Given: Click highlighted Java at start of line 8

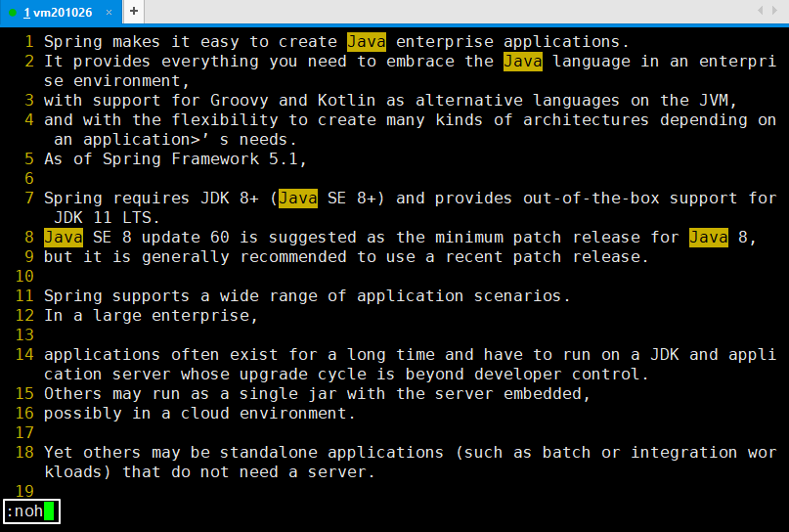Looking at the screenshot, I should (64, 238).
